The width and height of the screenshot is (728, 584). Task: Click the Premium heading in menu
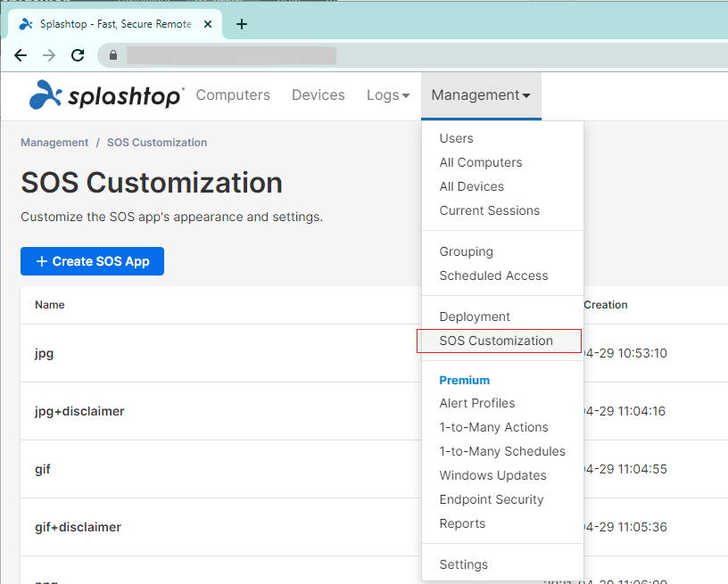pos(464,380)
